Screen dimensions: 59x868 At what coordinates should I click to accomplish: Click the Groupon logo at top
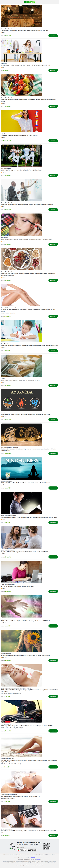(29, 2)
